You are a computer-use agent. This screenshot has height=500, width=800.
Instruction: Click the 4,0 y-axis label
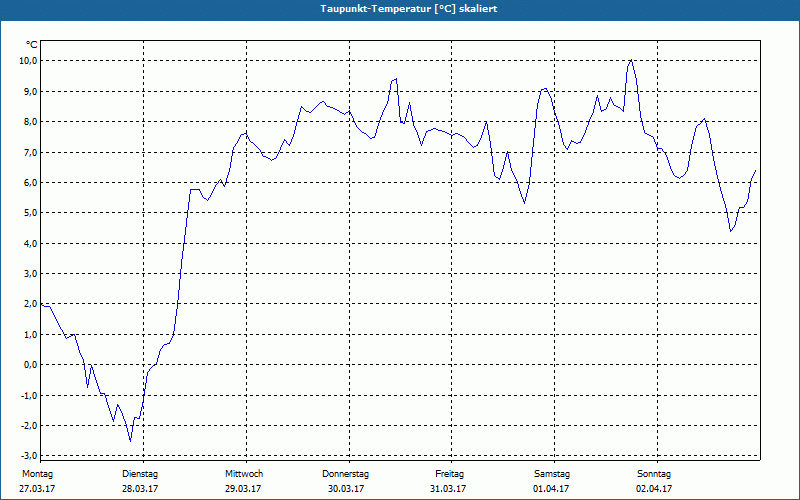click(x=30, y=243)
